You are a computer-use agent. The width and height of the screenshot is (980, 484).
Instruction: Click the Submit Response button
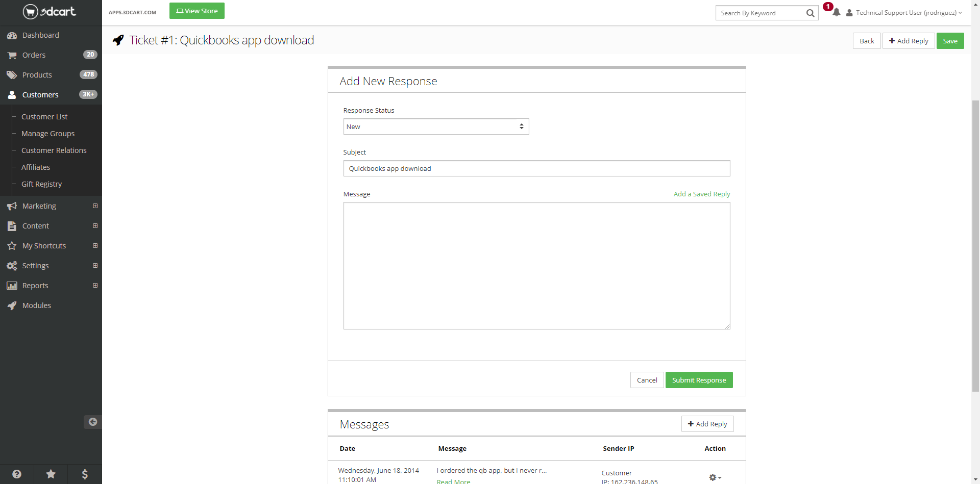click(699, 380)
